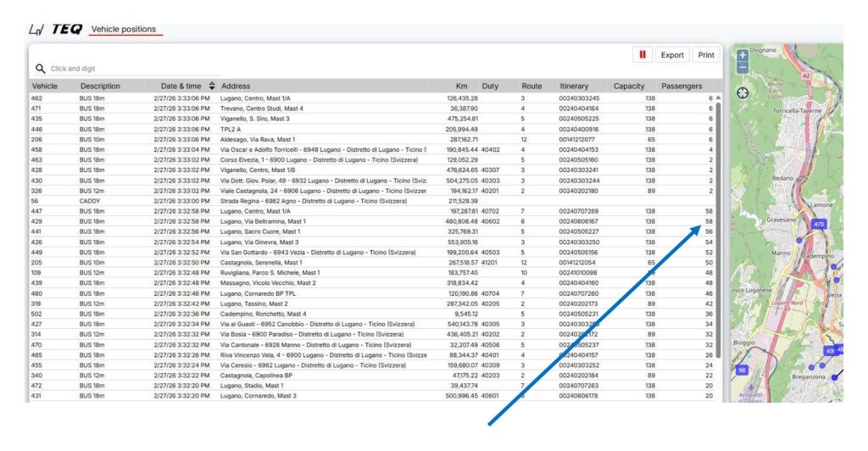Click address 'Lugano, Sacro Cuore, Mast 1'

pos(260,231)
